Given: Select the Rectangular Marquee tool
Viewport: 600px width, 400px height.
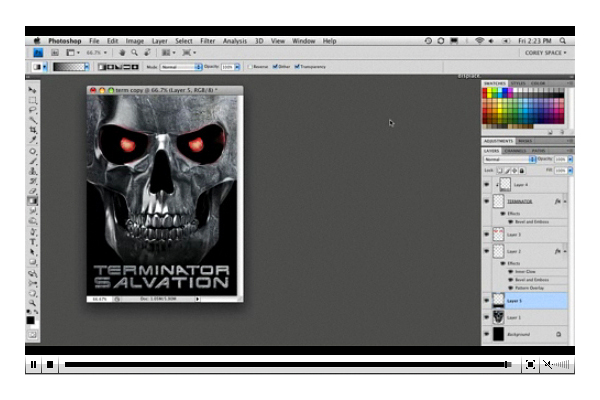Looking at the screenshot, I should (33, 100).
